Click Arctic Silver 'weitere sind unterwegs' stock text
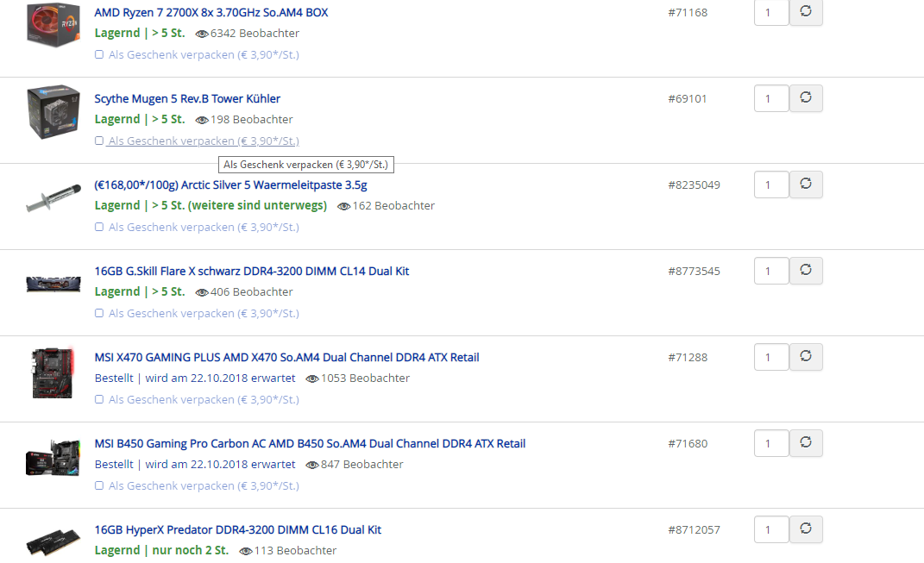This screenshot has height=563, width=924. (x=257, y=205)
